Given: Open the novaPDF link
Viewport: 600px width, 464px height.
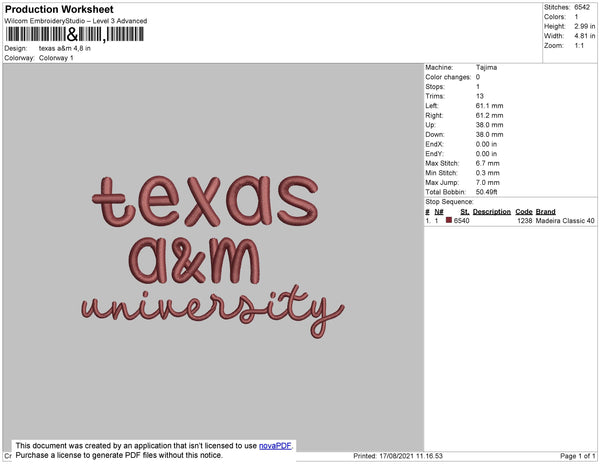Looking at the screenshot, I should 275,446.
